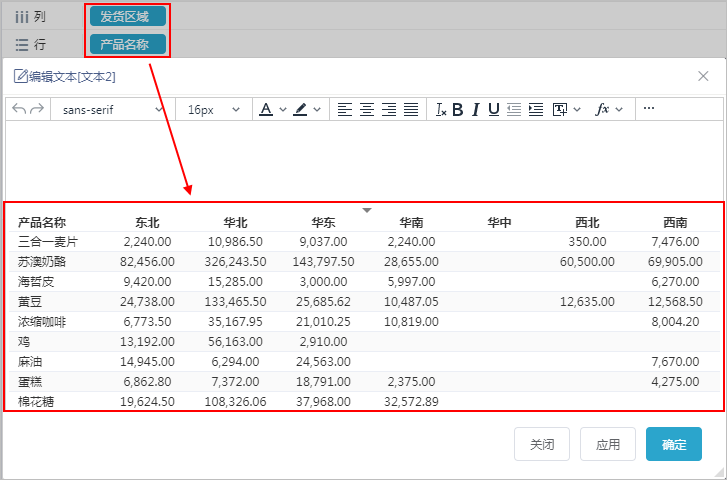This screenshot has height=480, width=727.
Task: Center align the text
Action: click(367, 109)
